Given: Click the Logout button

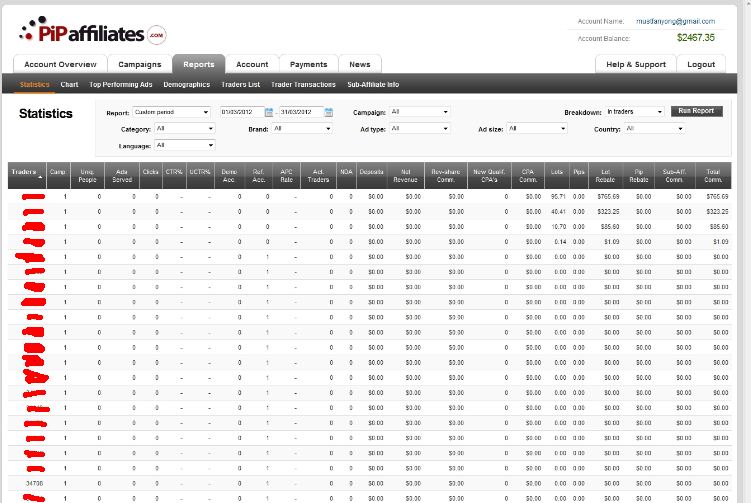Looking at the screenshot, I should click(701, 64).
